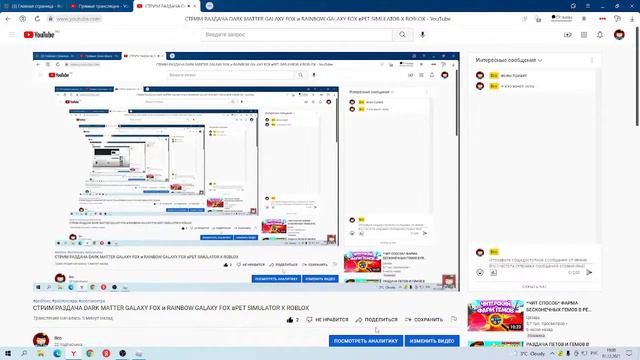Expand the 'Интересные сообщения' chat filter dropdown

coord(509,60)
